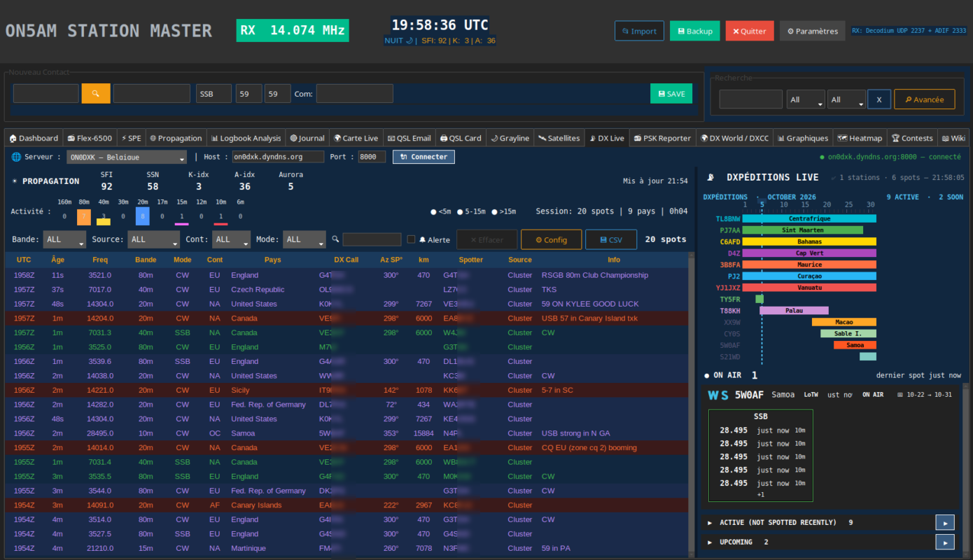Click the ON AIR status dot
The image size is (973, 560).
pos(707,376)
